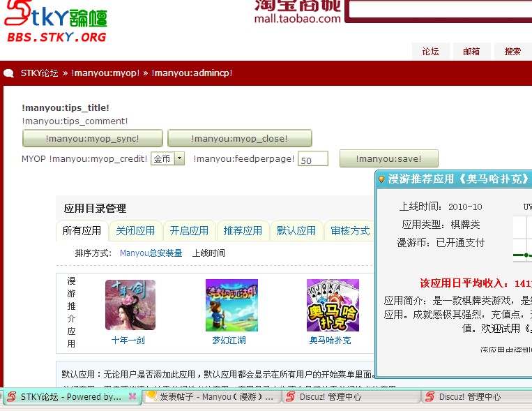Viewport: 532px width, 411px height.
Task: Switch to the 默认应用 tab
Action: [296, 231]
